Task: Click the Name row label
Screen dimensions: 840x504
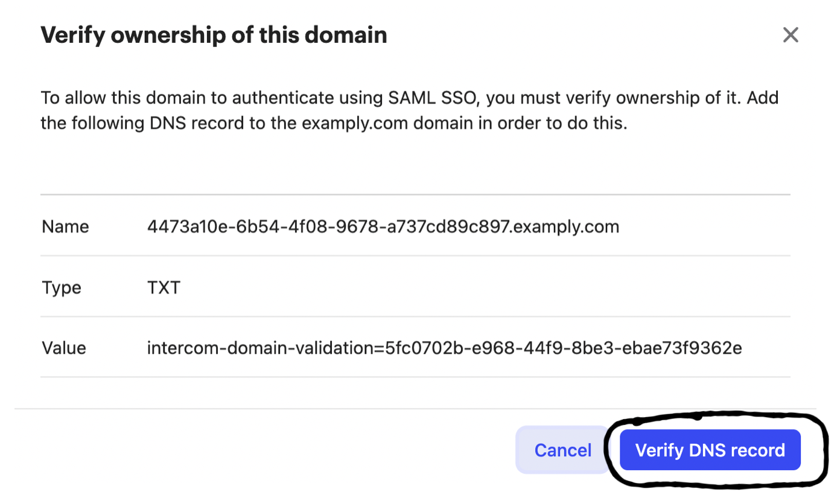Action: click(x=65, y=227)
